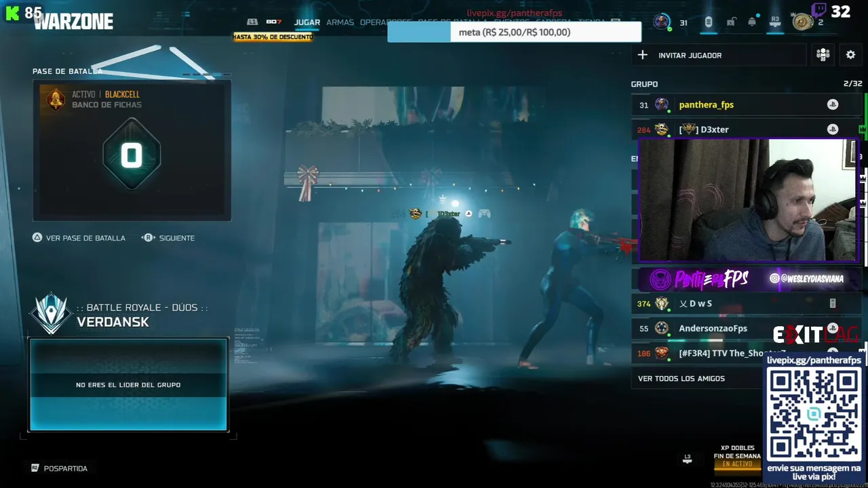Open the JUGAR tab
The height and width of the screenshot is (488, 868).
(x=307, y=22)
